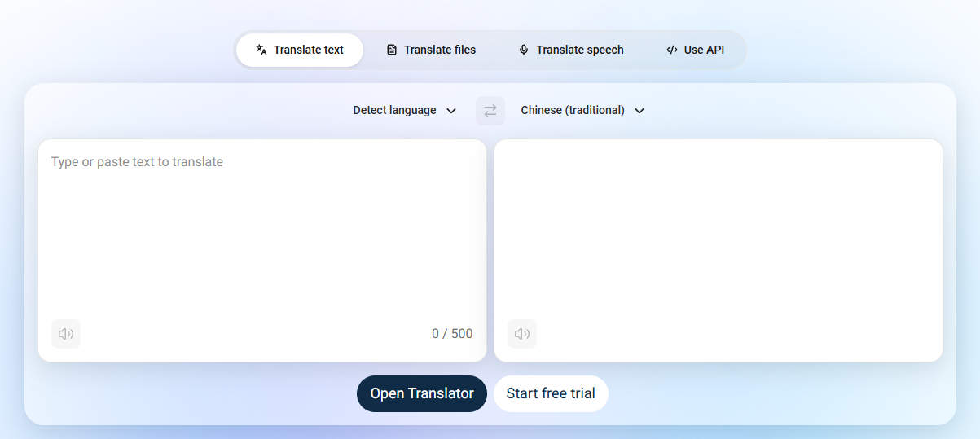Click the translate text language icon
This screenshot has height=439, width=980.
coord(261,50)
